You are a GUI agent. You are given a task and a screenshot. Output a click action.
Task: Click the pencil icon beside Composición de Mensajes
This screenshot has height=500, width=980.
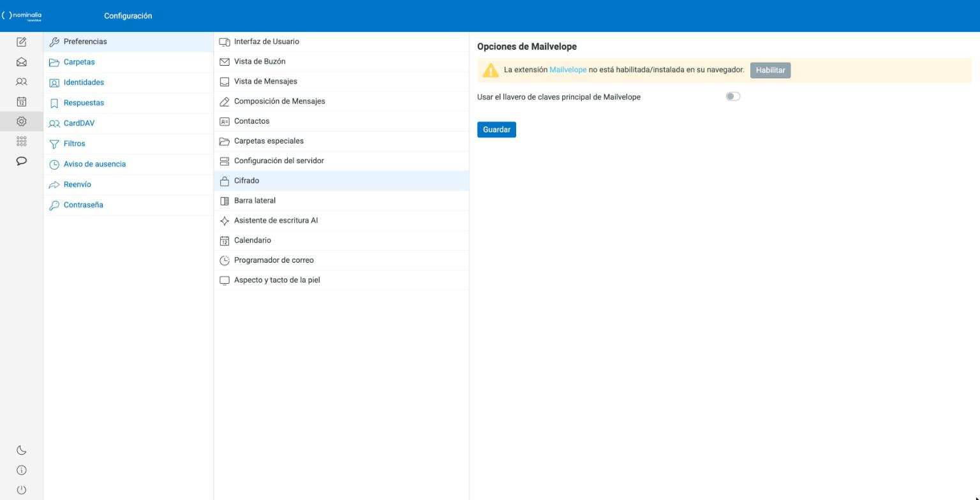[x=225, y=101]
